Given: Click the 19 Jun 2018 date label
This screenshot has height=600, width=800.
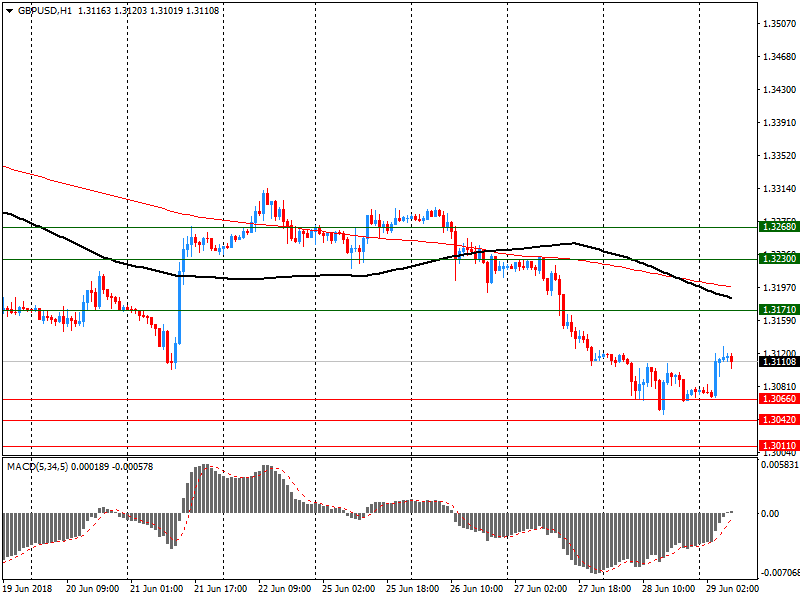Looking at the screenshot, I should tap(28, 590).
